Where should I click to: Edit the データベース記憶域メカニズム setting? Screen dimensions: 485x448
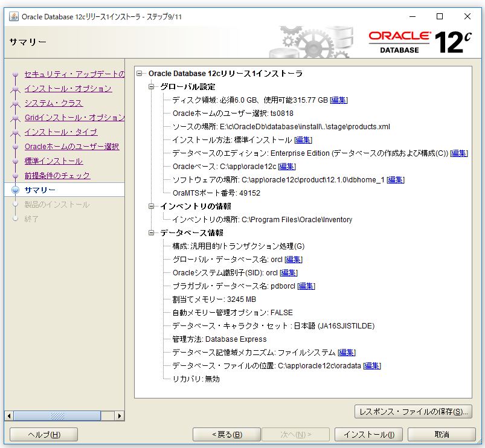pos(347,353)
